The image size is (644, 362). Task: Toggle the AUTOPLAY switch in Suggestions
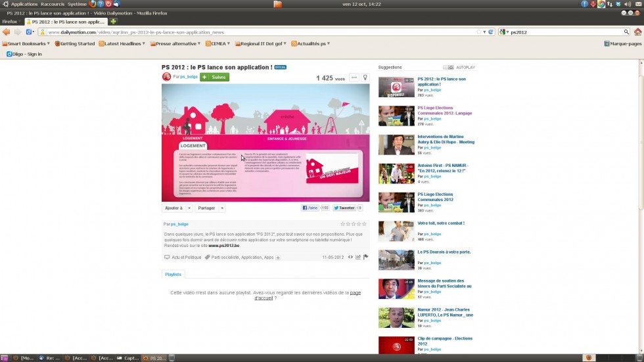[448, 67]
